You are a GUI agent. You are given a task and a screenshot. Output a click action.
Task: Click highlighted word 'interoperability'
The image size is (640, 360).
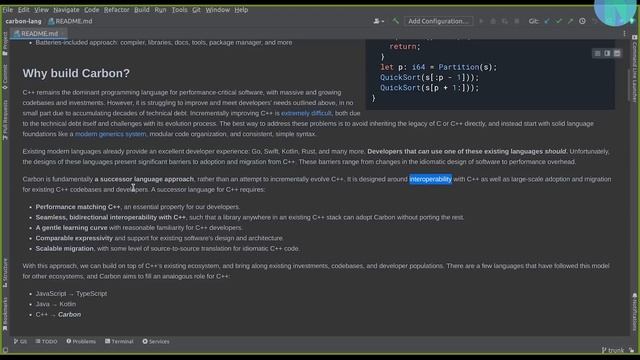coord(431,179)
